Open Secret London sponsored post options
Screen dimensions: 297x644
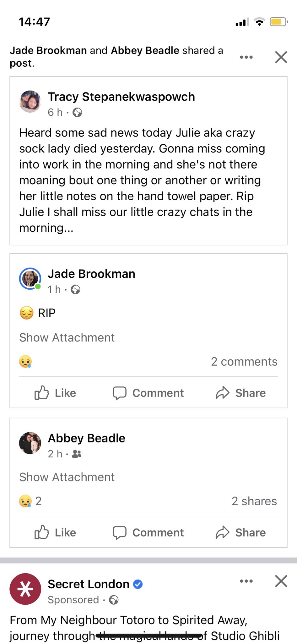[x=246, y=581]
